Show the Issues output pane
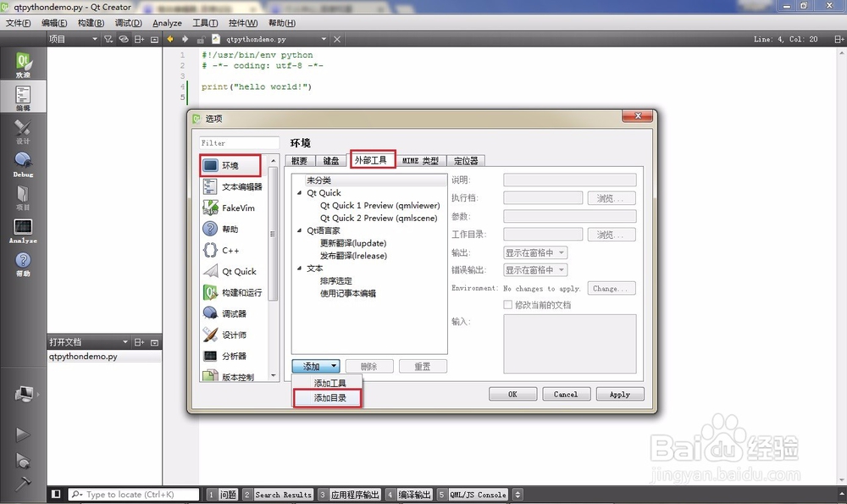 (x=222, y=495)
